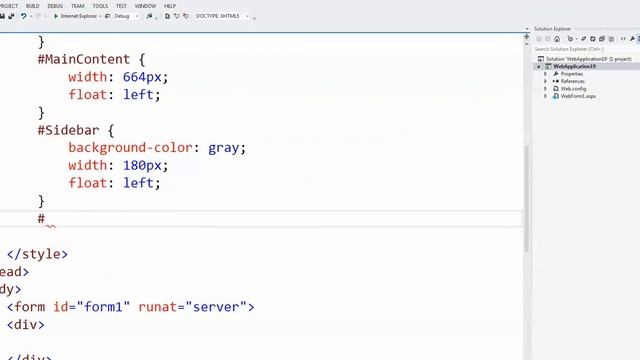Viewport: 640px width, 360px height.
Task: Click the Save All toolbar icon
Action: point(11,16)
